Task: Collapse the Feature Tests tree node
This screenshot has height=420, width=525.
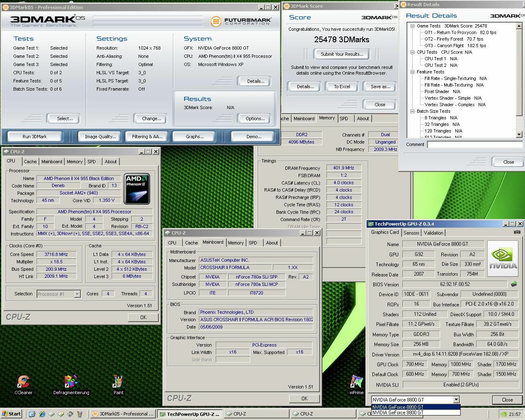Action: (413, 72)
